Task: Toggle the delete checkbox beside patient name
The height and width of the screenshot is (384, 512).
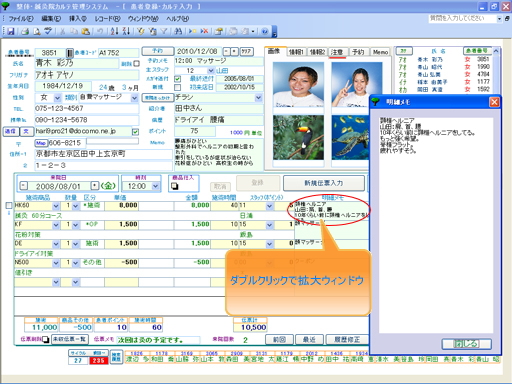Action: tap(136, 63)
